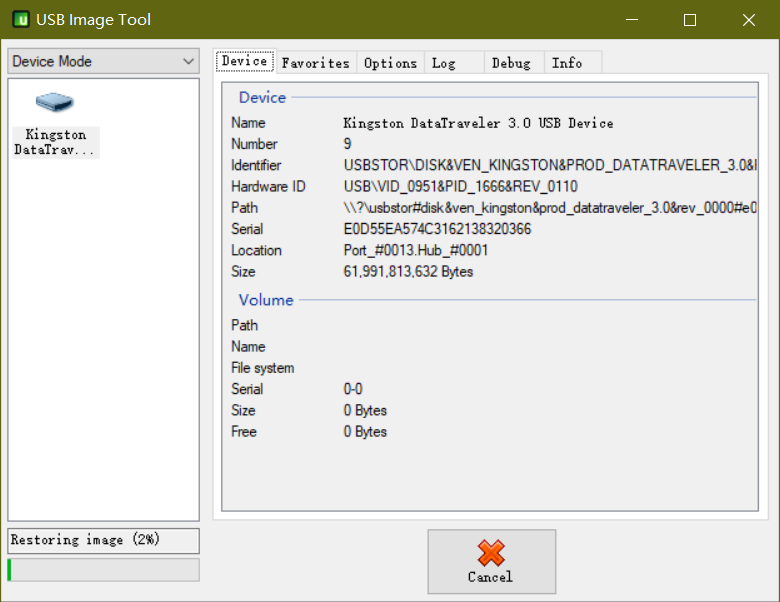Viewport: 780px width, 602px height.
Task: Click the device name value 'Kingston DataTraveler 3.0 USB Device'
Action: point(478,123)
